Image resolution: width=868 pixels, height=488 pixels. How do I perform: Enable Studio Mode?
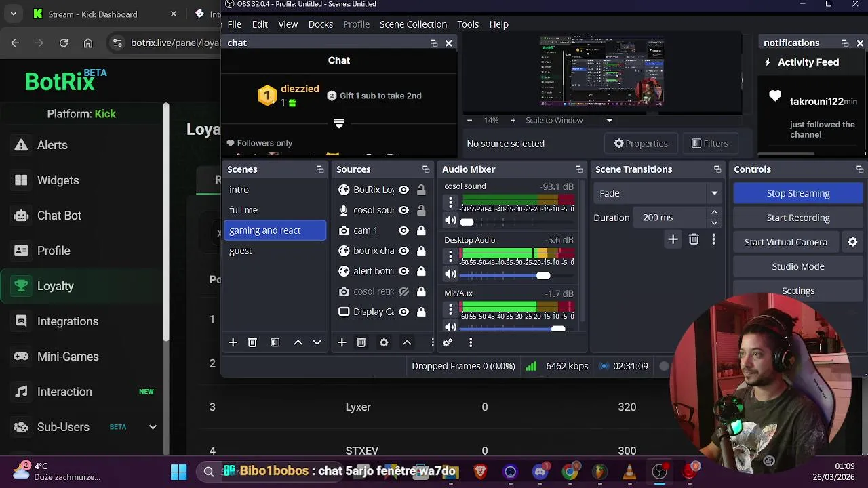coord(798,266)
